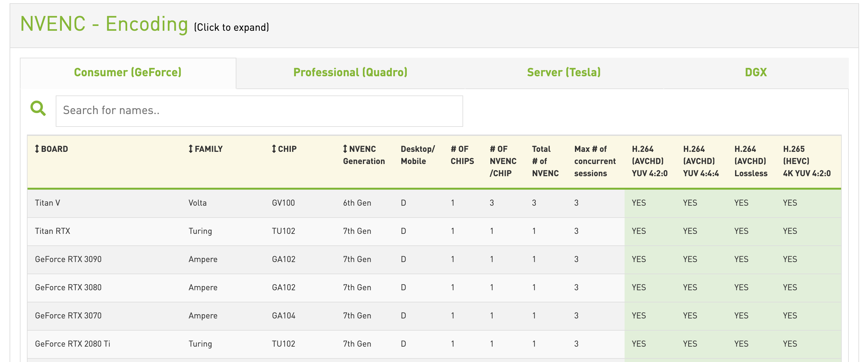Screen dimensions: 868x362
Task: Collapse the NVENC - Encoding section header
Action: [x=104, y=24]
